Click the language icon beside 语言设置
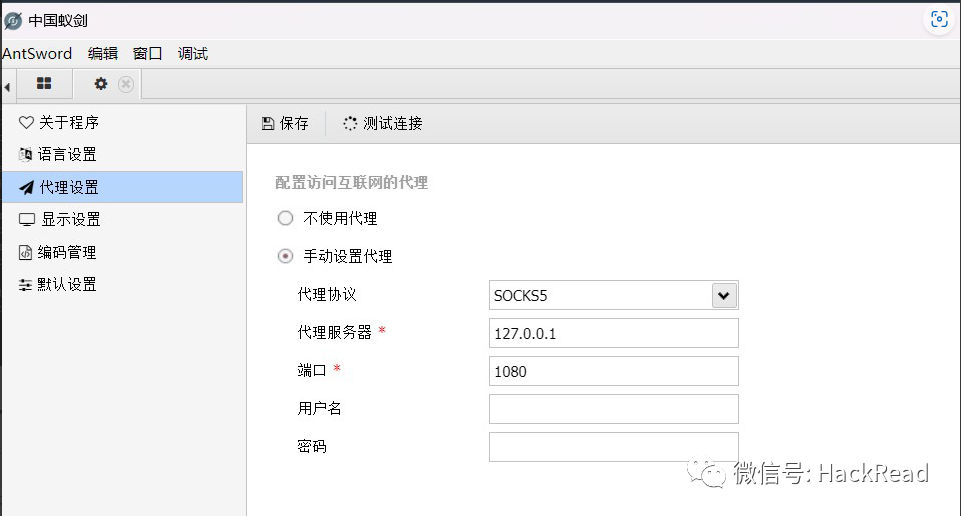The image size is (961, 516). (25, 154)
